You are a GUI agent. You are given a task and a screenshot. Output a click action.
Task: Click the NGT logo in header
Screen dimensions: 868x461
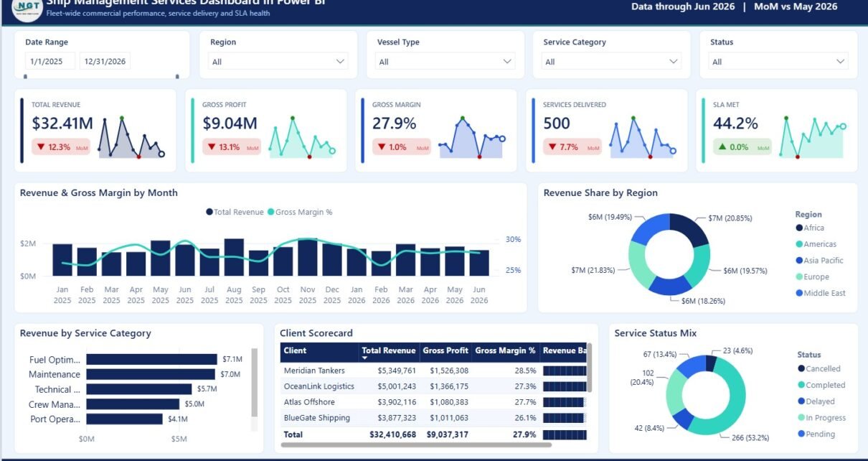pos(27,9)
